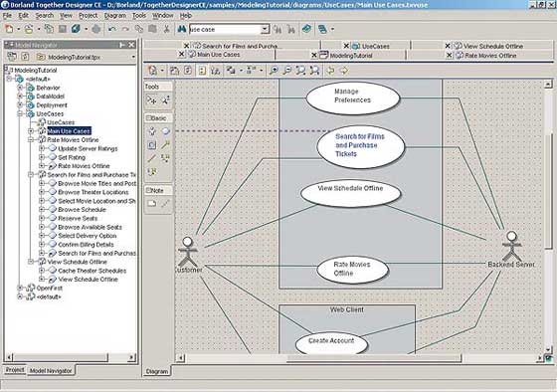Viewport: 557px width, 392px height.
Task: Click the 'Web Client' boundary label
Action: tap(347, 309)
